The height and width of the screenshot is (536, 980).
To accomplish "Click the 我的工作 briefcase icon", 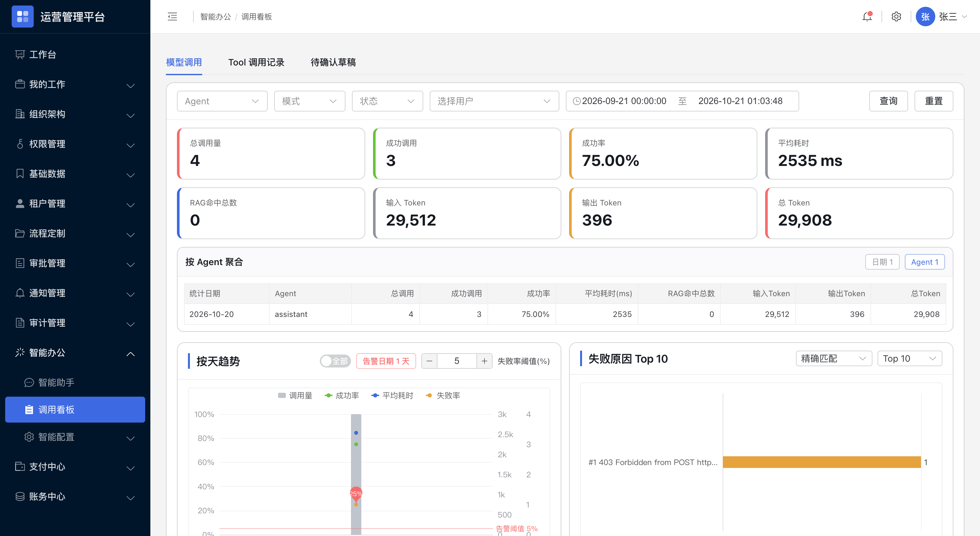I will pyautogui.click(x=20, y=84).
